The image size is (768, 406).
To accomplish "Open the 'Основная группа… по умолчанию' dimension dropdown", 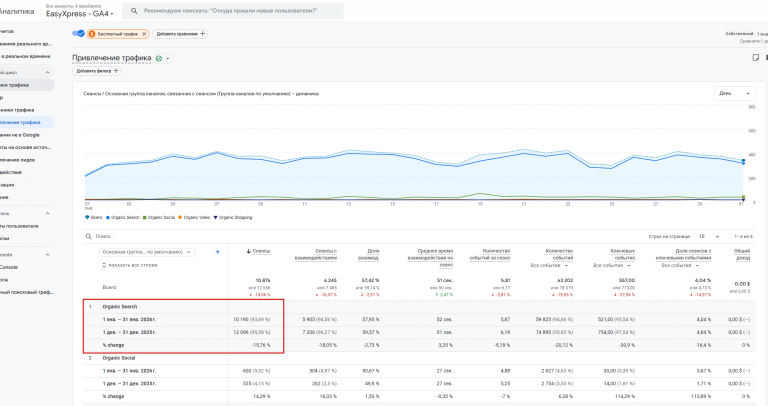I will coord(146,252).
